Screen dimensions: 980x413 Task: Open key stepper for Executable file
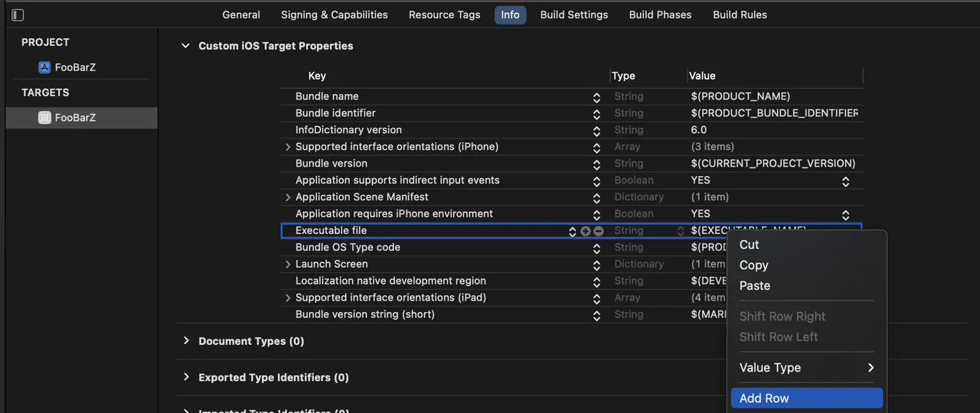(x=572, y=231)
